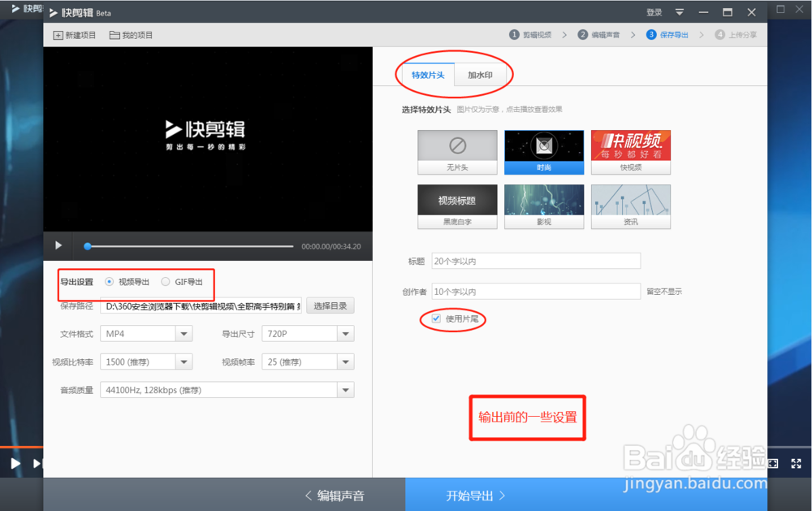Go to step 3 保存导出
This screenshot has height=511, width=812.
point(667,35)
